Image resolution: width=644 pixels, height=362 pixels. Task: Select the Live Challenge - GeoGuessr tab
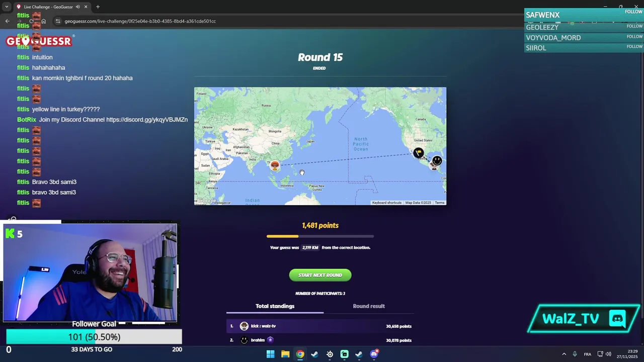pos(49,7)
